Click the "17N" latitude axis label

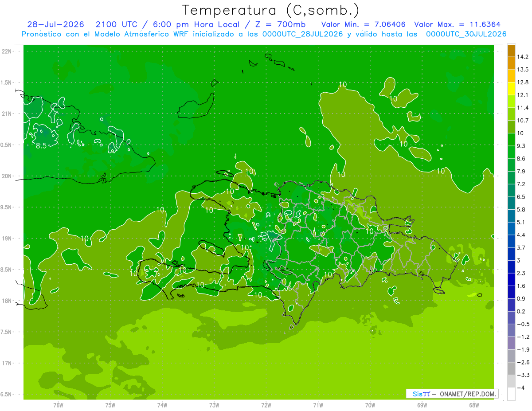coord(6,363)
